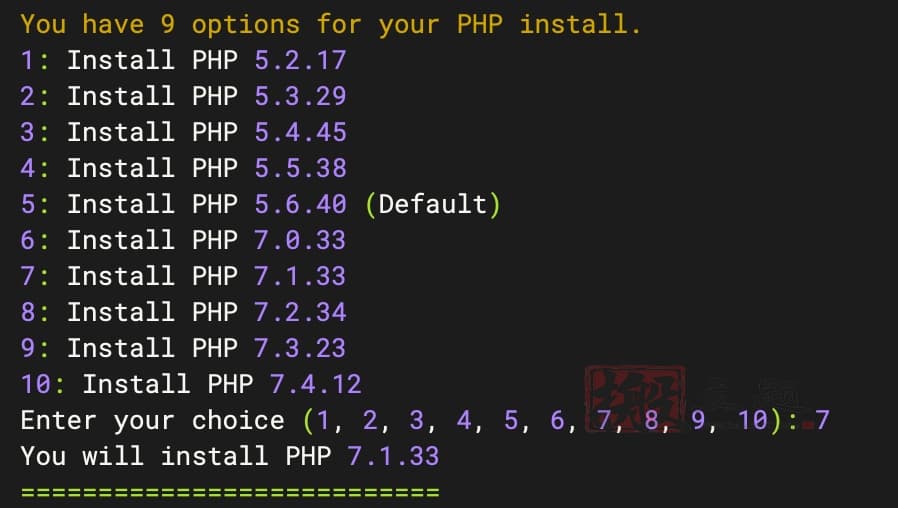The image size is (898, 508).
Task: Click the red seal watermark stamp
Action: [635, 398]
